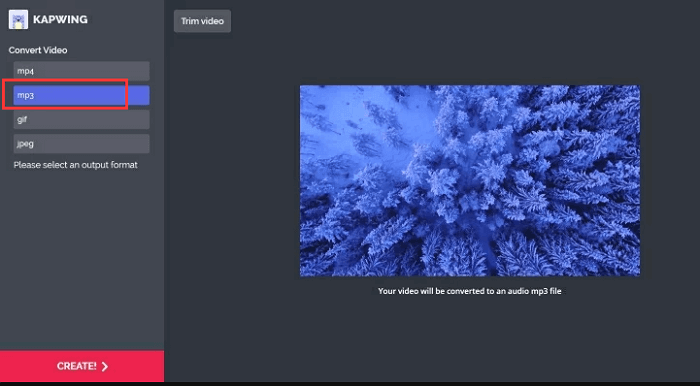The height and width of the screenshot is (386, 700).
Task: Click the 'Convert Video' heading text
Action: 38,50
